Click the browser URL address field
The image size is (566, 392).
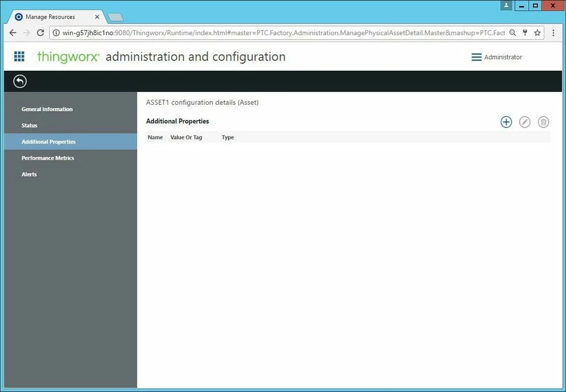(x=283, y=33)
